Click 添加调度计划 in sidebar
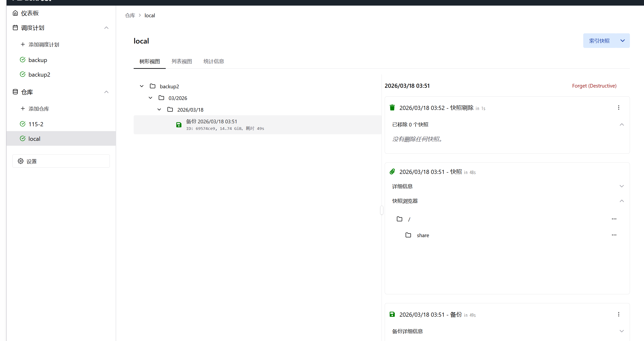Image resolution: width=644 pixels, height=341 pixels. (x=44, y=45)
